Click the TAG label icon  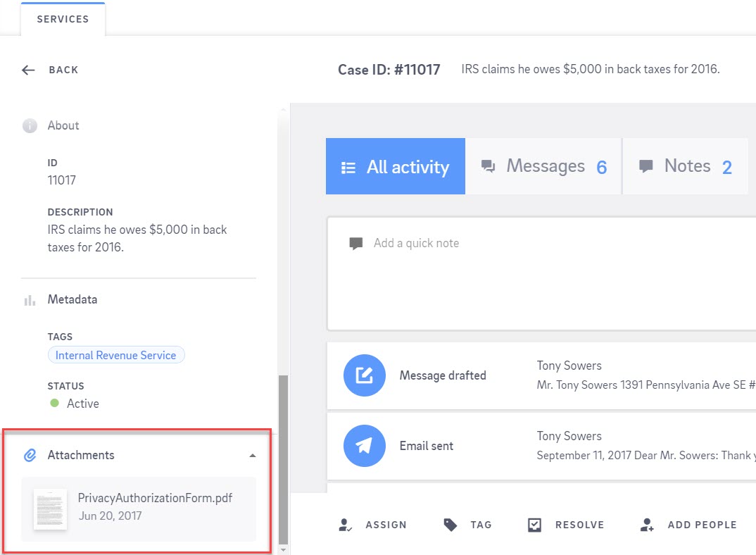coord(451,525)
